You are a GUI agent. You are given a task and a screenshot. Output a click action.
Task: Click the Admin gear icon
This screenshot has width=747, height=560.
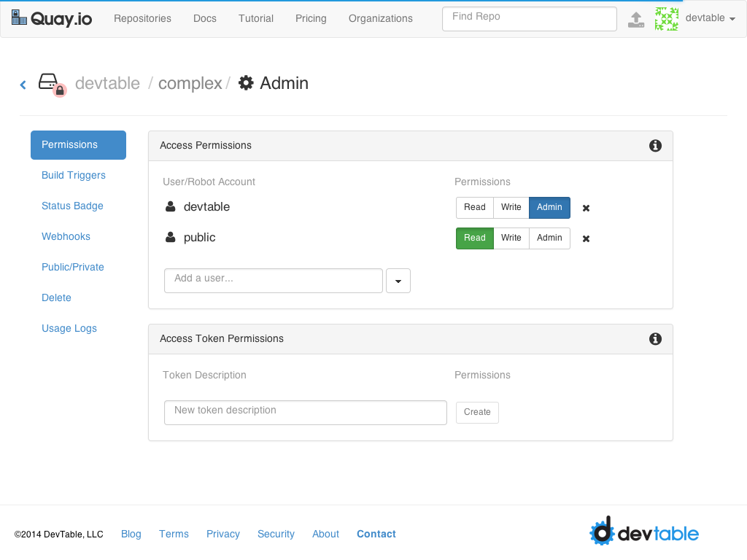(246, 83)
